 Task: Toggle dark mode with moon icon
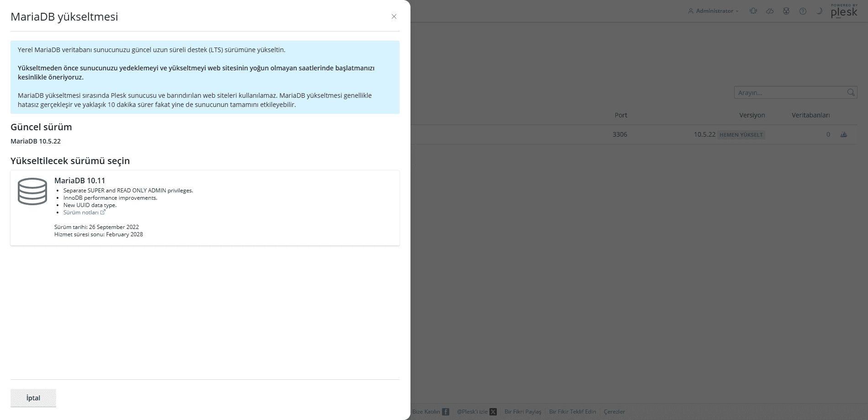click(x=819, y=11)
